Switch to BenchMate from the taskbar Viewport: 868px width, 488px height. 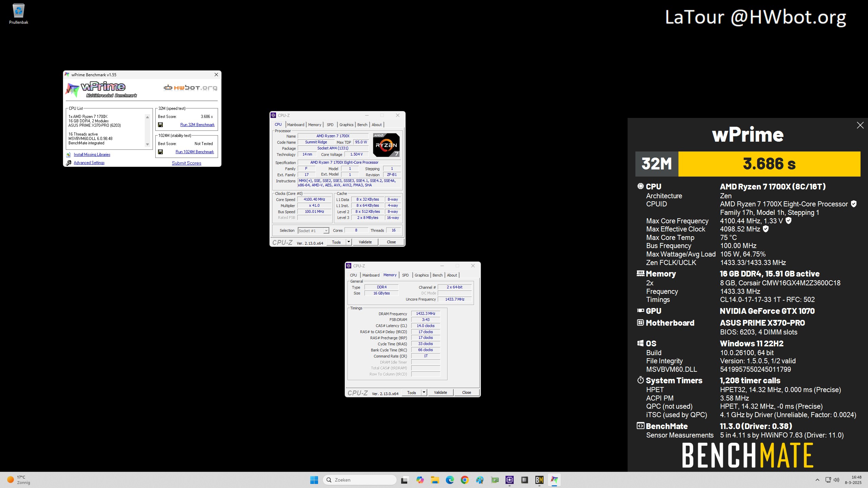(x=539, y=480)
